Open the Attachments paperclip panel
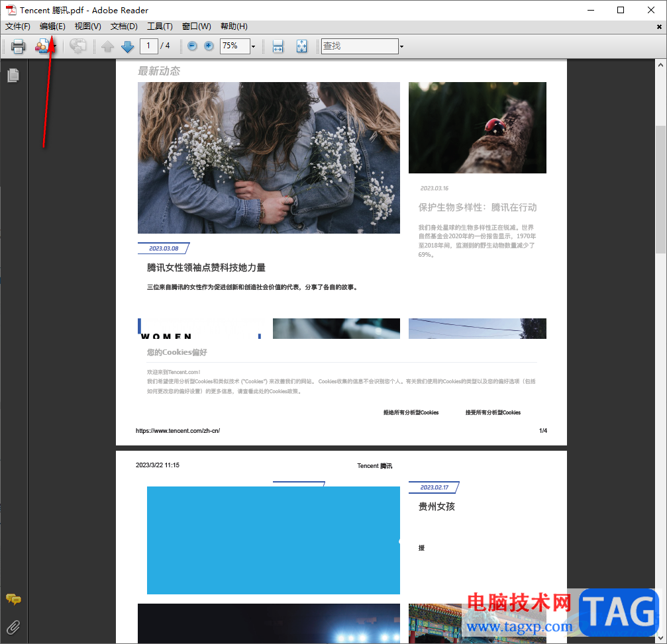The width and height of the screenshot is (667, 644). pyautogui.click(x=13, y=627)
